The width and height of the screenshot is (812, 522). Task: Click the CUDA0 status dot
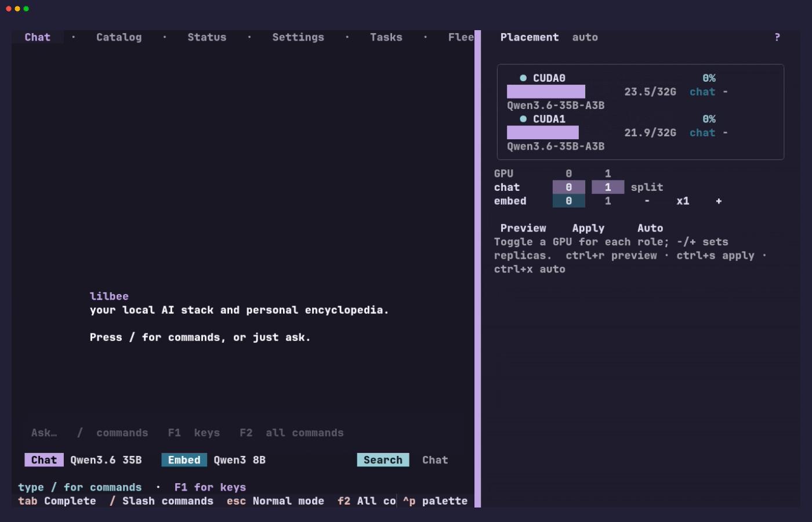click(523, 78)
